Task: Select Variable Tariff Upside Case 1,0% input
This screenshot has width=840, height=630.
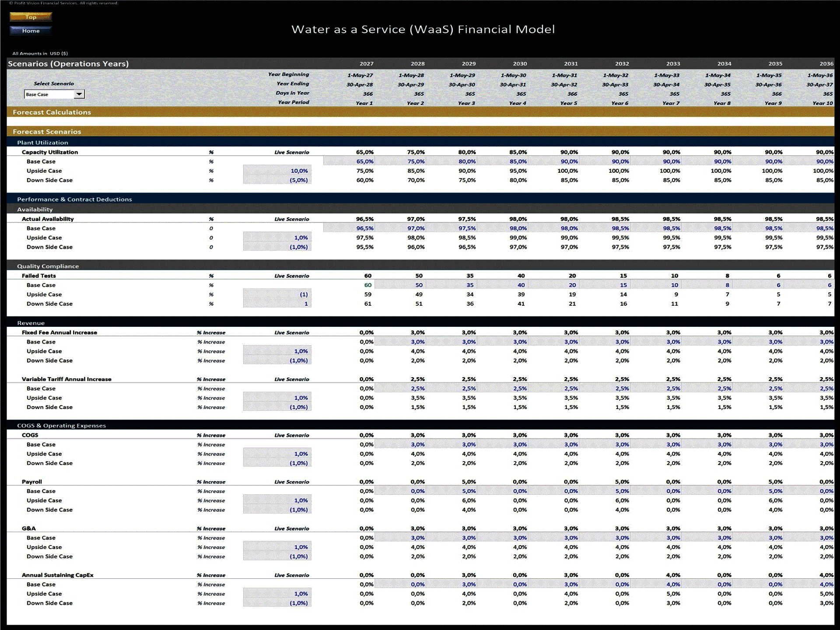Action: pyautogui.click(x=277, y=398)
